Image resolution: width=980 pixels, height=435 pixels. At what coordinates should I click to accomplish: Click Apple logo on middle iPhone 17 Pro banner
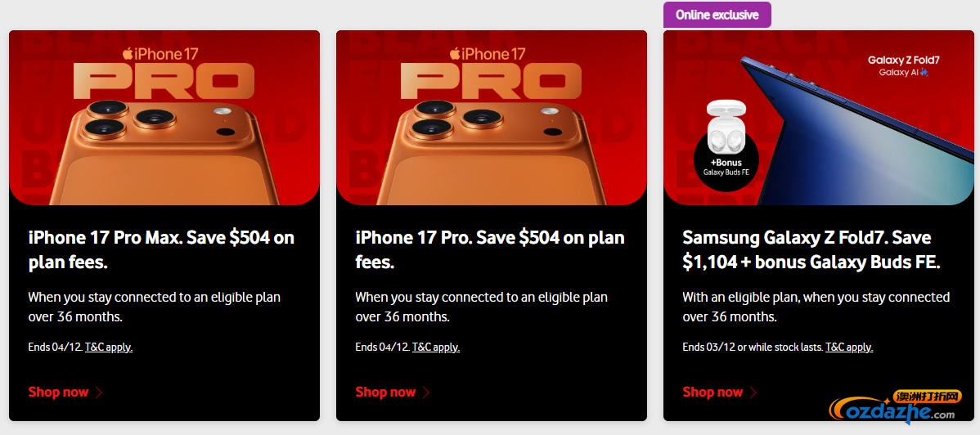click(x=455, y=53)
